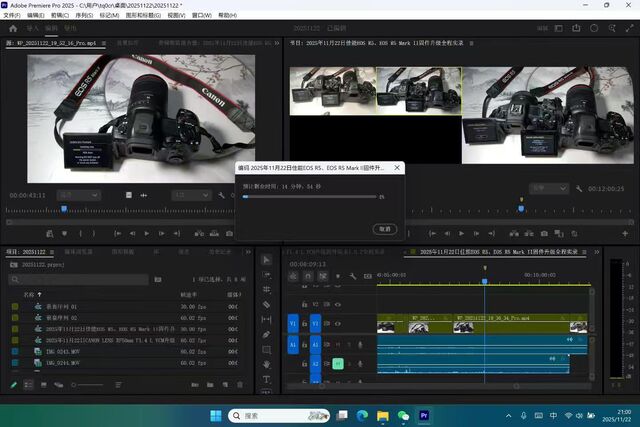The height and width of the screenshot is (427, 640).
Task: Select the Razor tool
Action: (x=267, y=304)
